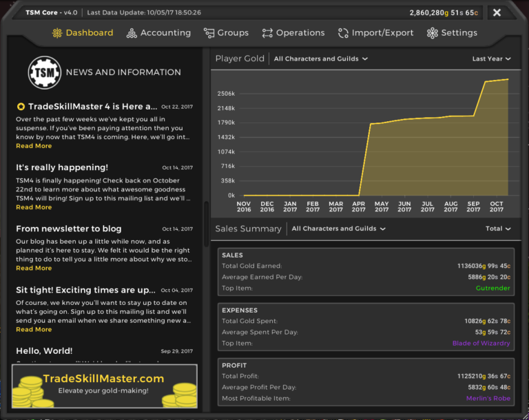Click Average Spent Per Day value 53g
529x420 pixels.
(492, 333)
